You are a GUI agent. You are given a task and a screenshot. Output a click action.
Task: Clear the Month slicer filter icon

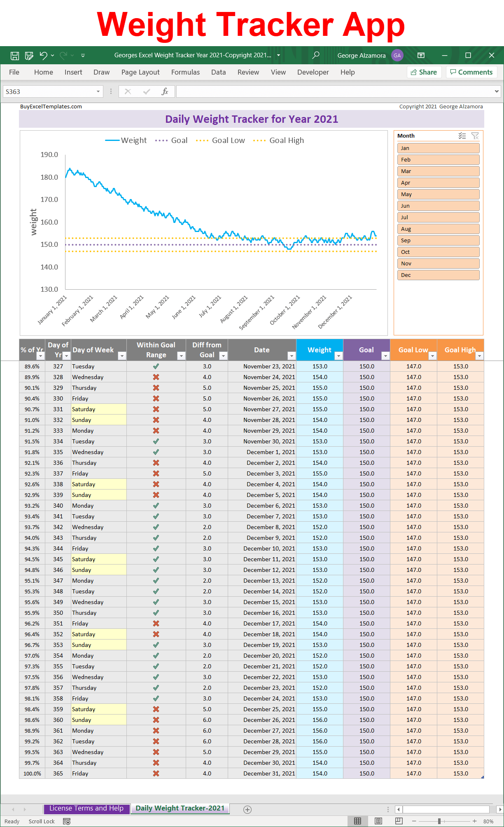(475, 136)
